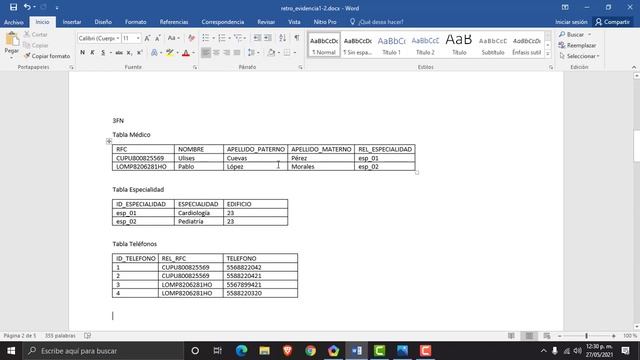Toggle italic (K) formatting

[x=93, y=52]
